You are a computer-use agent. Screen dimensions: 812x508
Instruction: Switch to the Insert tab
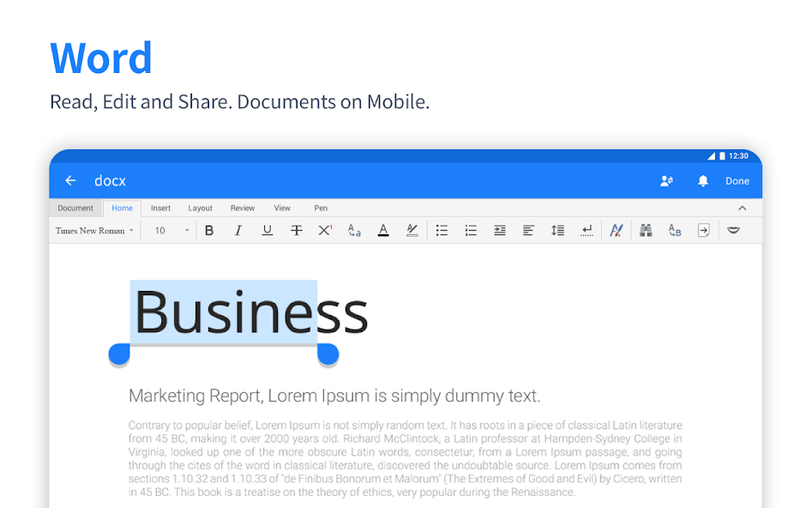(160, 209)
